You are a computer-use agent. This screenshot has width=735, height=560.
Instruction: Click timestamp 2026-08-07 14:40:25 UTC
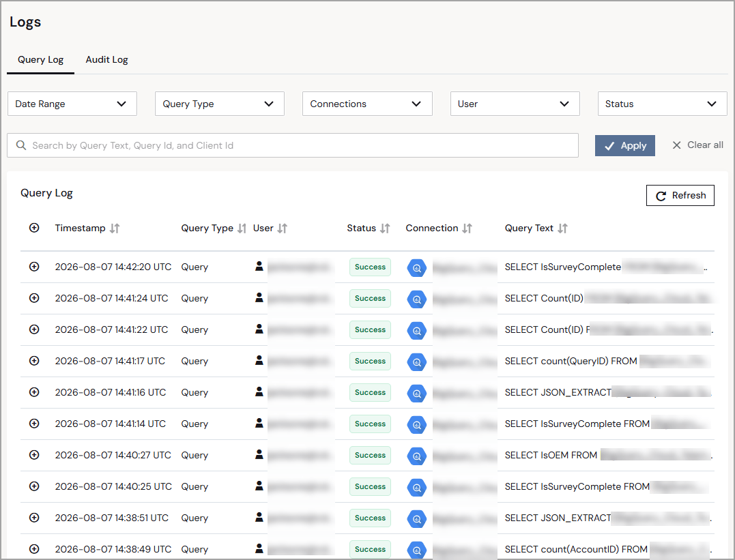coord(113,486)
